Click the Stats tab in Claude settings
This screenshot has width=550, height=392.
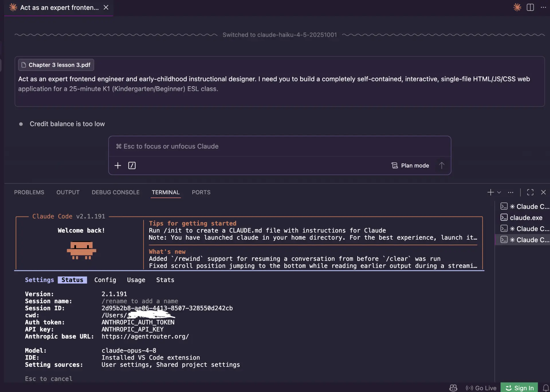(x=165, y=280)
